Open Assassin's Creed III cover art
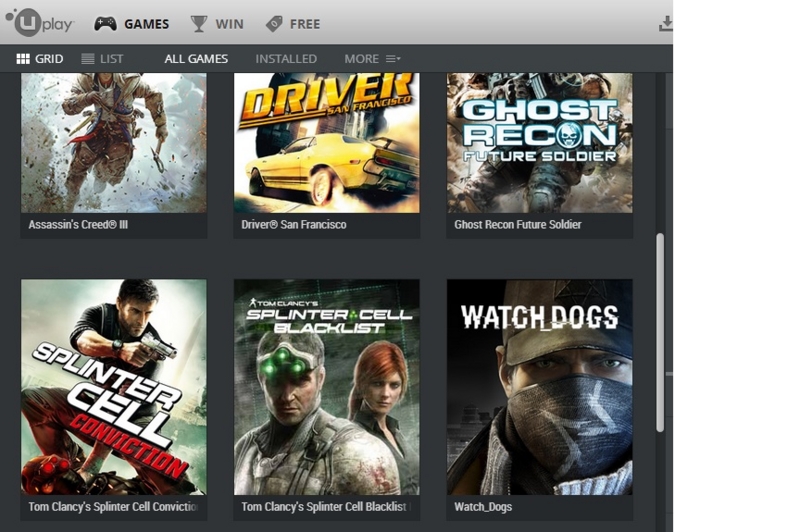 [114, 142]
